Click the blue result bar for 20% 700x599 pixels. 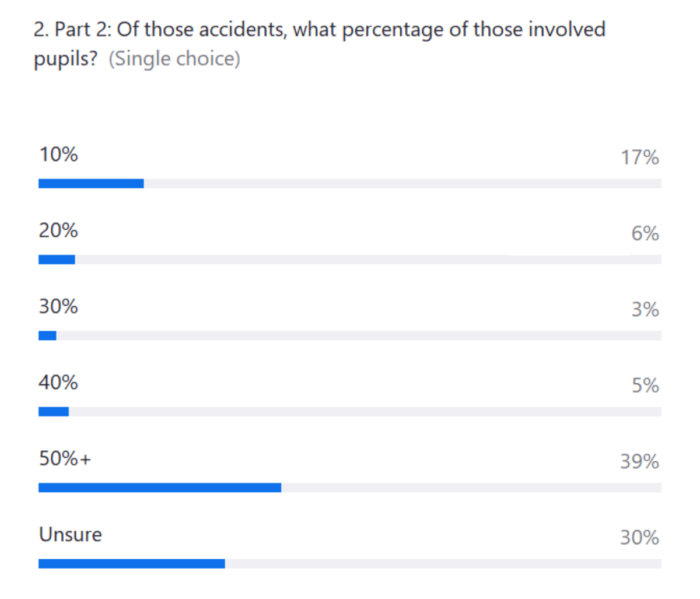[57, 260]
